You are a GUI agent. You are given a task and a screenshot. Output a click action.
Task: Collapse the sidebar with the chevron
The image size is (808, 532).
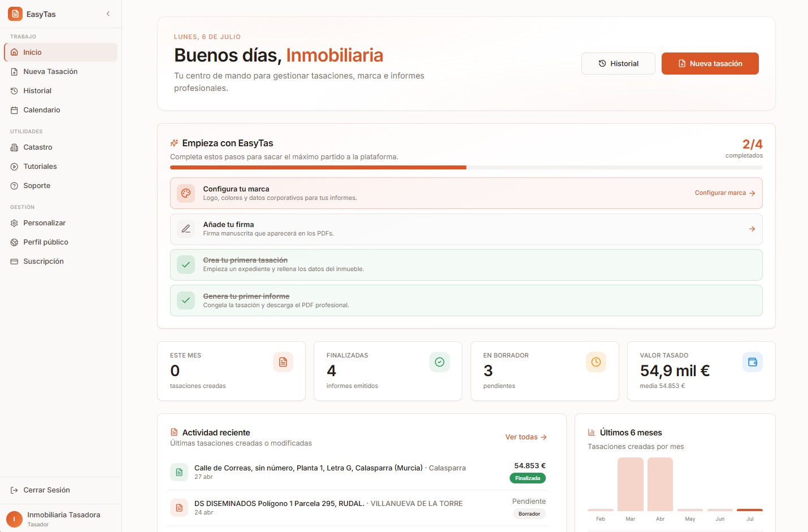pyautogui.click(x=108, y=14)
